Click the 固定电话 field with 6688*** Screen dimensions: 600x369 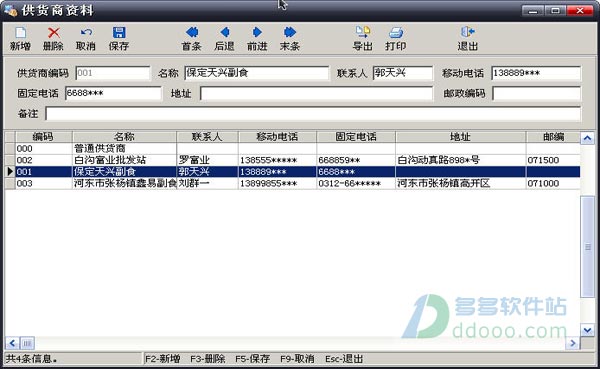pyautogui.click(x=113, y=93)
